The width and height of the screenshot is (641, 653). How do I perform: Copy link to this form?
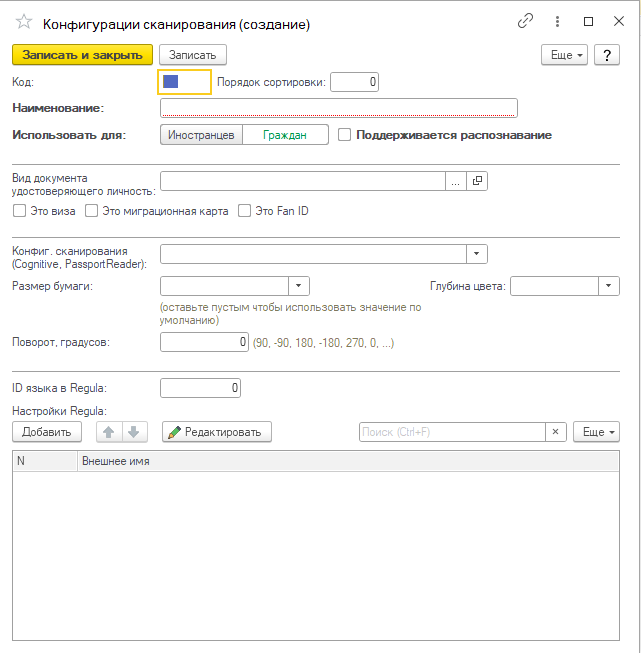[525, 21]
